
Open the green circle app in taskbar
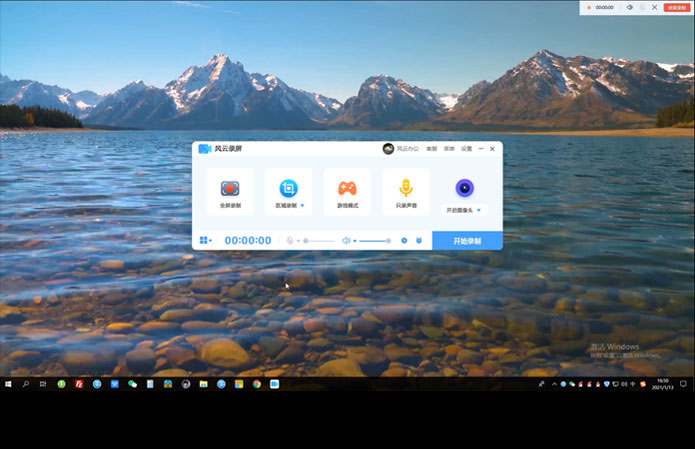[x=61, y=384]
